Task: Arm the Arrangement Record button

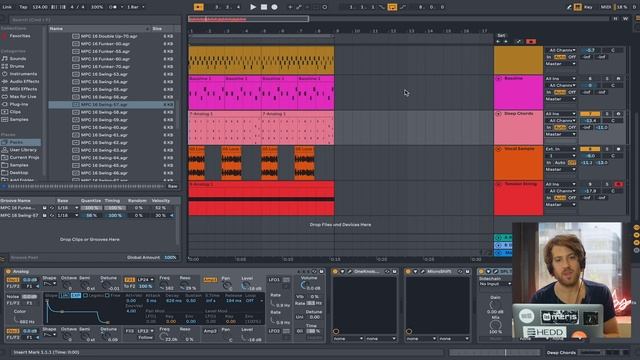Action: tap(274, 7)
